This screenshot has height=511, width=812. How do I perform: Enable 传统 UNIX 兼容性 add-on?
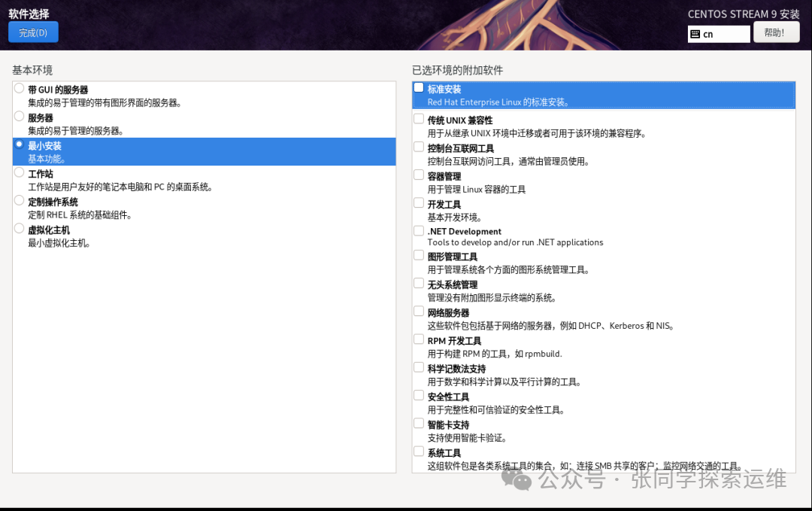pyautogui.click(x=418, y=117)
